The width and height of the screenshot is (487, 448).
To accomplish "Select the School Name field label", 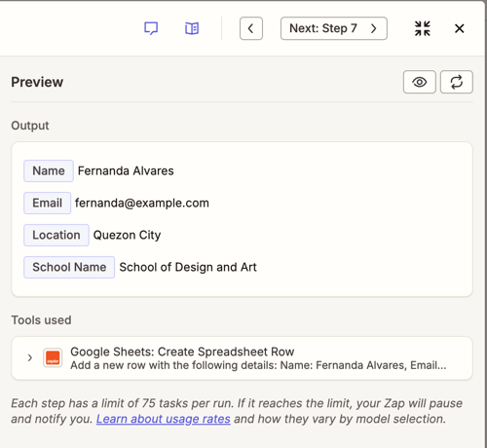I will pyautogui.click(x=69, y=267).
